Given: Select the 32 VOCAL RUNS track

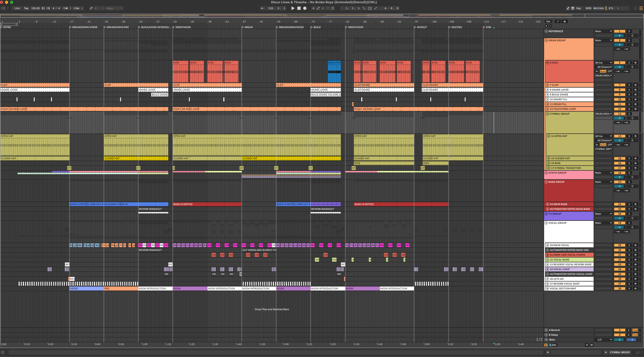Looking at the screenshot, I should pos(569,260).
